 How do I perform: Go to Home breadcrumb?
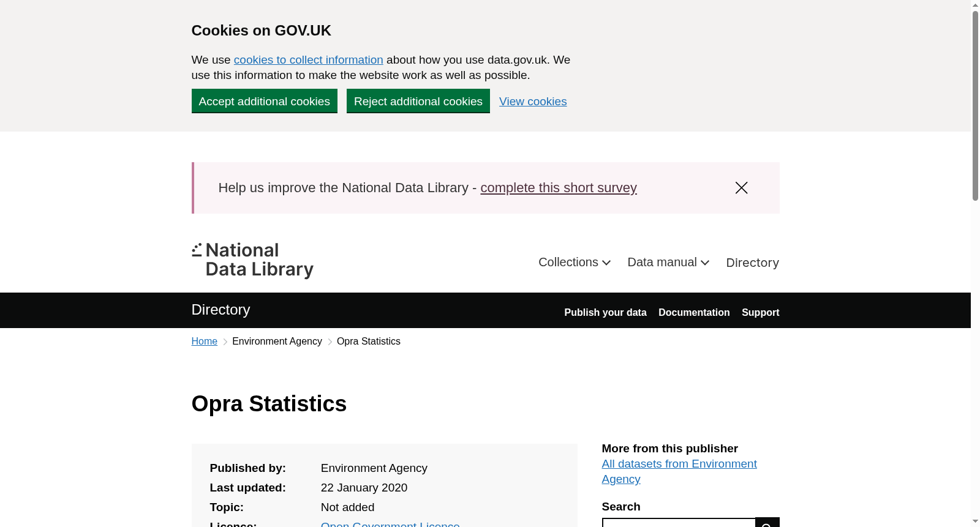[x=204, y=342]
